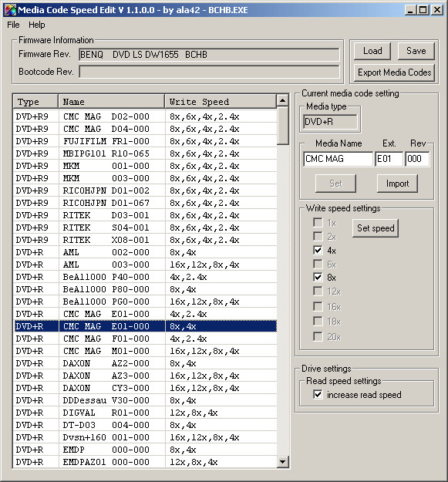Click the Save button

(x=416, y=51)
